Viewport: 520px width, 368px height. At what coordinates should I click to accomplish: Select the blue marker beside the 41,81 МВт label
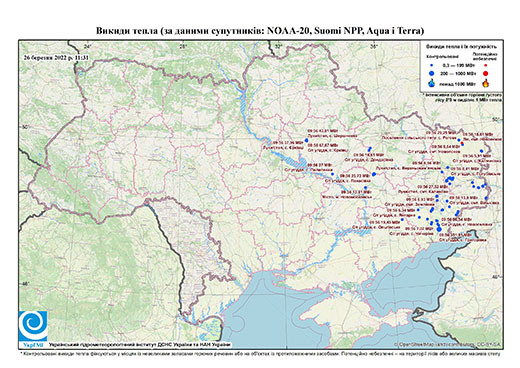point(306,140)
